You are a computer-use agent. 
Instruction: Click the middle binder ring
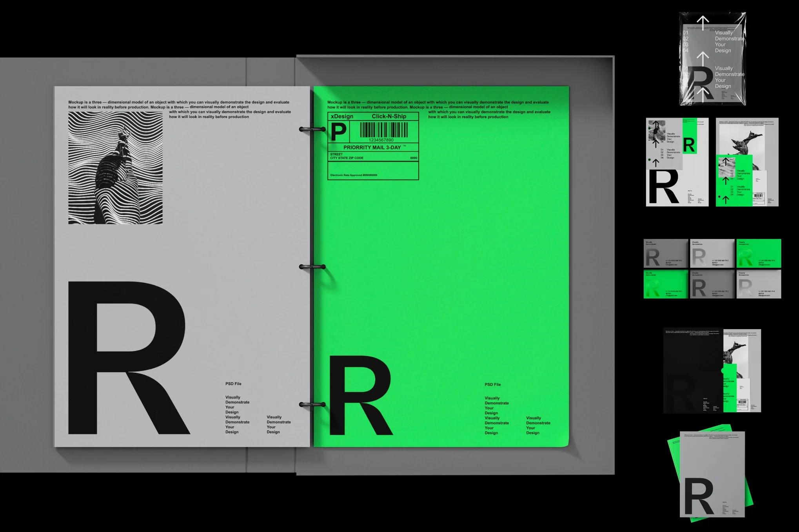click(x=312, y=267)
